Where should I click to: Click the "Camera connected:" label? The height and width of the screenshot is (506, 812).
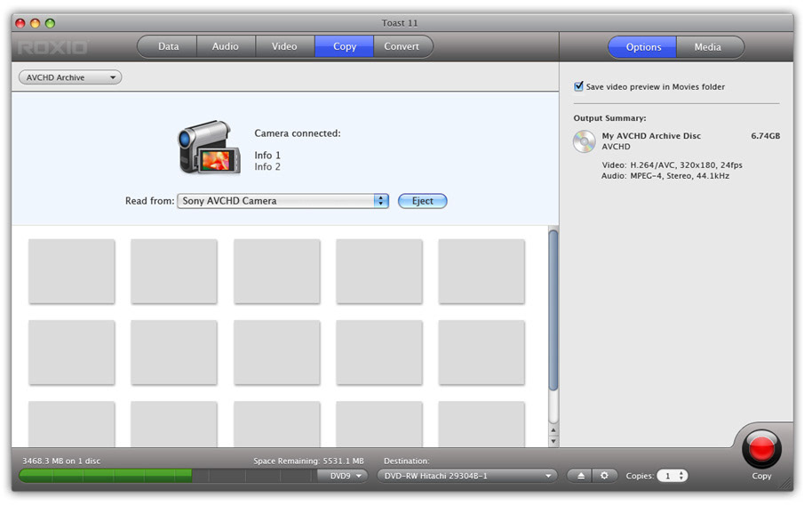coord(298,133)
